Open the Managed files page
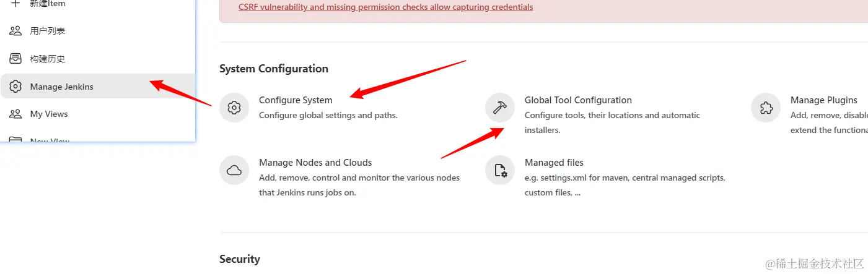The height and width of the screenshot is (274, 868). point(554,163)
